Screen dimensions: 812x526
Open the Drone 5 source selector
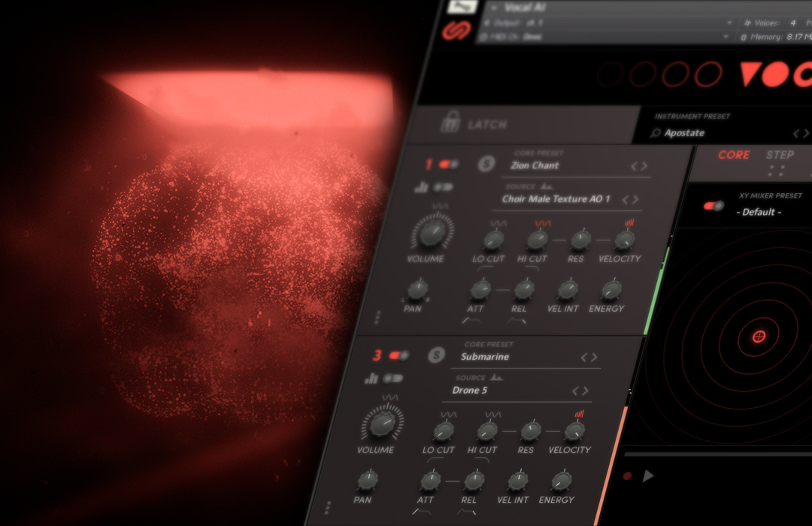[x=470, y=391]
